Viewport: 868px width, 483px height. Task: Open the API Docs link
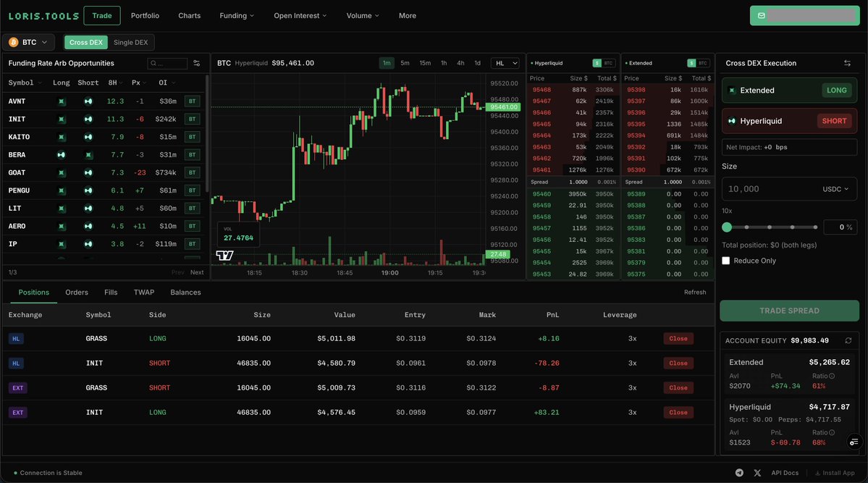pos(785,472)
